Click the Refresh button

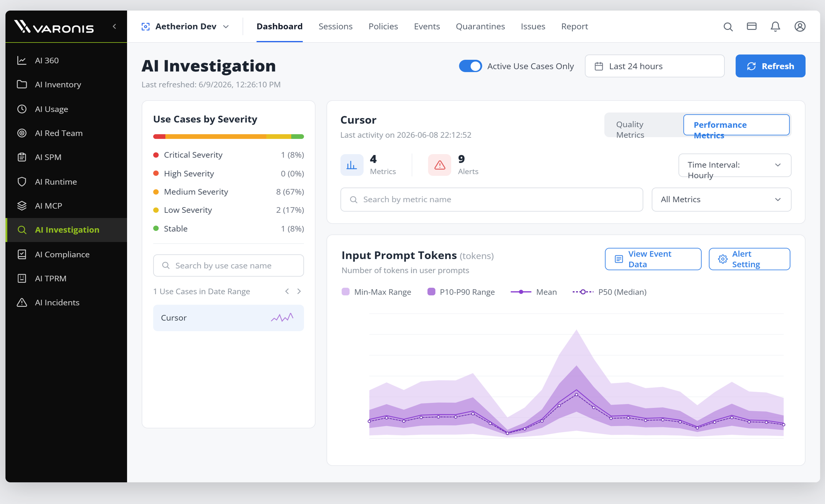(770, 66)
